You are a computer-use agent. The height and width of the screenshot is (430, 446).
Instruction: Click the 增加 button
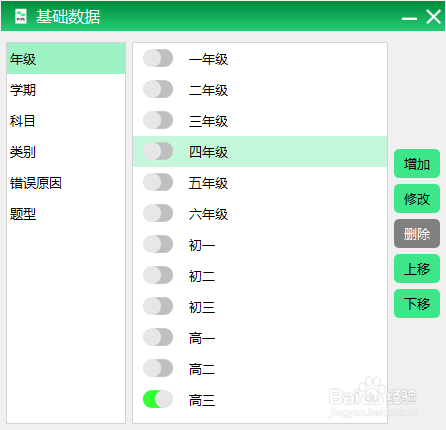(417, 164)
